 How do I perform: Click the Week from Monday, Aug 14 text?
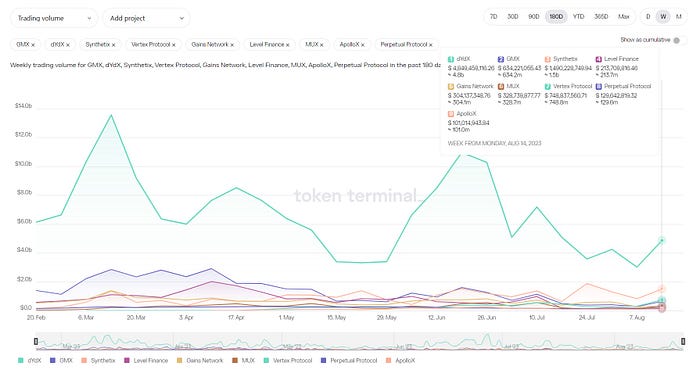pos(494,143)
